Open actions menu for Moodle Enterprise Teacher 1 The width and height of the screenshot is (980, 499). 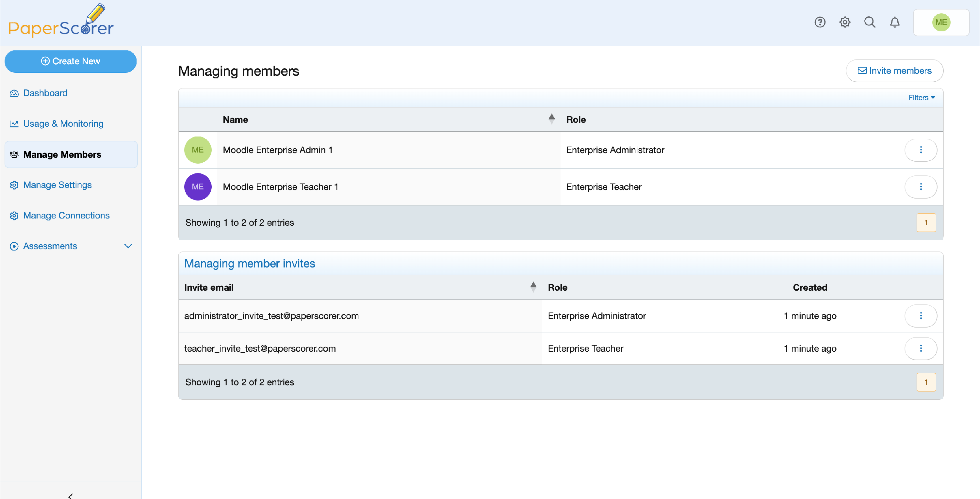tap(921, 187)
